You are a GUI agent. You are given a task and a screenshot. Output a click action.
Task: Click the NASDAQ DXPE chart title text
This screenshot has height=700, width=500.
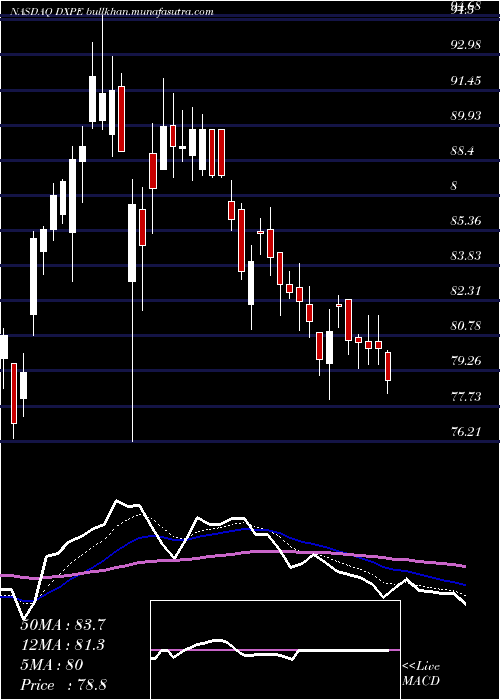111,12
